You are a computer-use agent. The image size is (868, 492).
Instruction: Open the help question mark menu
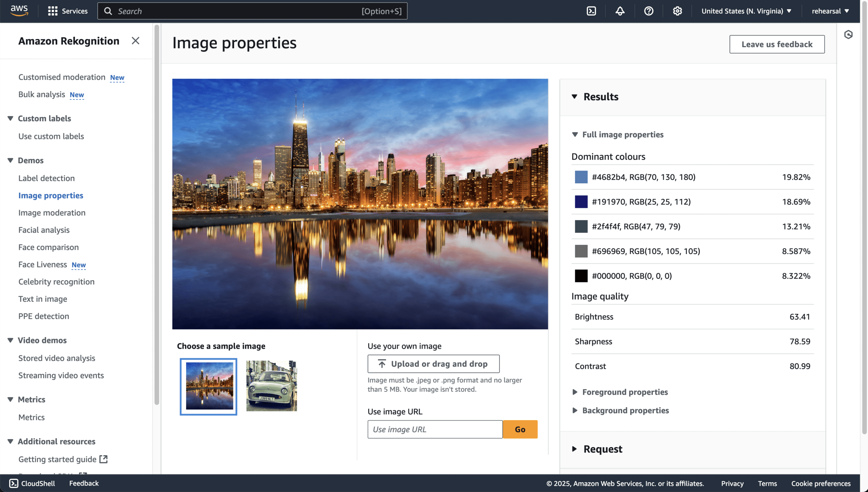pyautogui.click(x=648, y=11)
